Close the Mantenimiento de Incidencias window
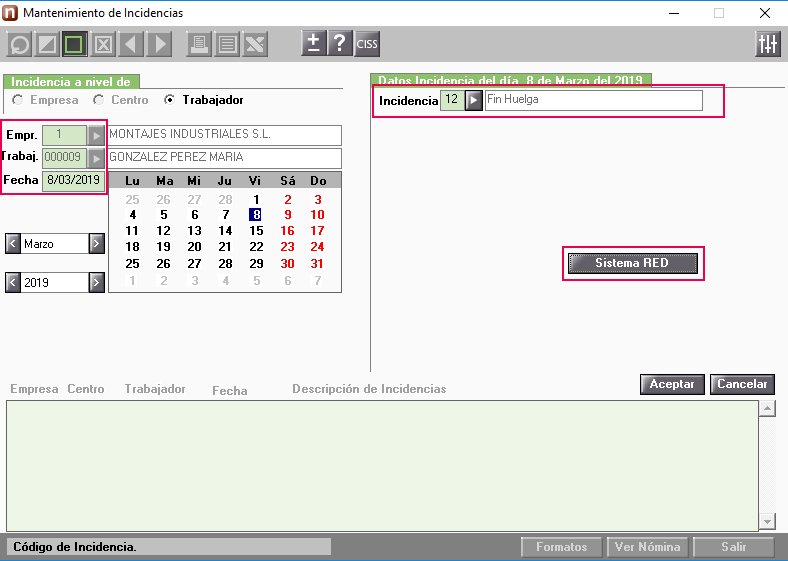Screen dimensions: 788x561 pos(765,13)
